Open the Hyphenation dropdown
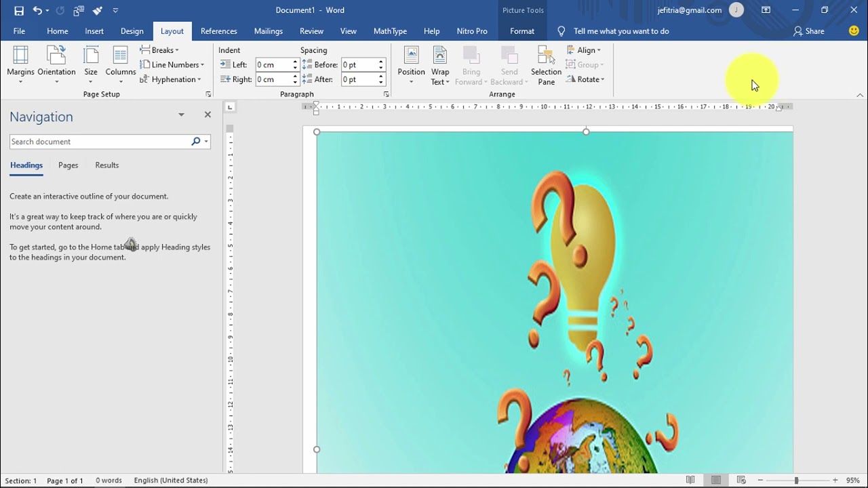This screenshot has width=868, height=488. 170,79
